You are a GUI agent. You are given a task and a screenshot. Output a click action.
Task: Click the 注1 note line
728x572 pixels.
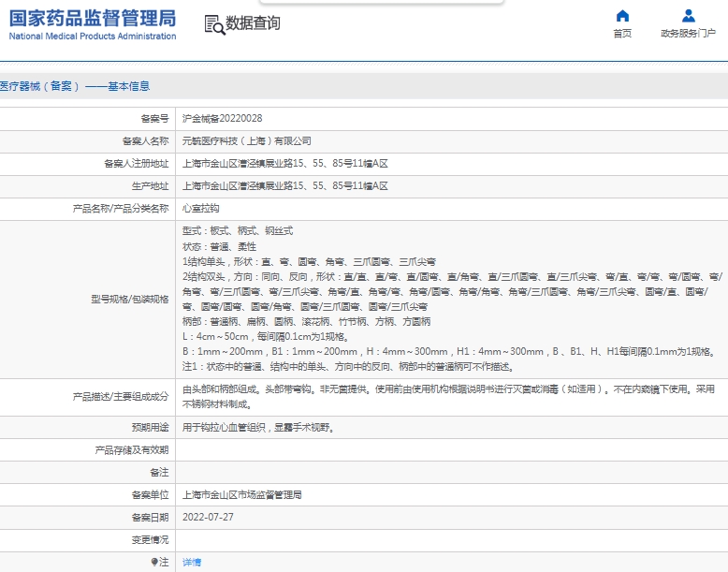349,366
